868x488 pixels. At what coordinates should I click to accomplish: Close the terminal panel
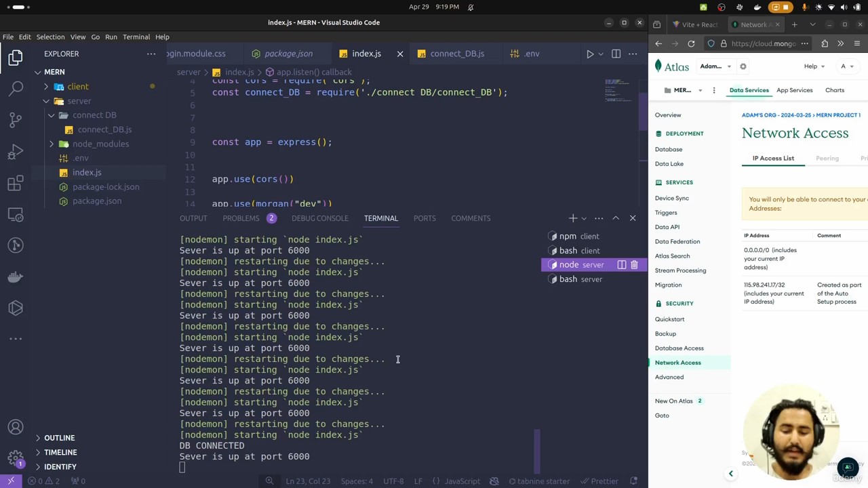coord(633,218)
